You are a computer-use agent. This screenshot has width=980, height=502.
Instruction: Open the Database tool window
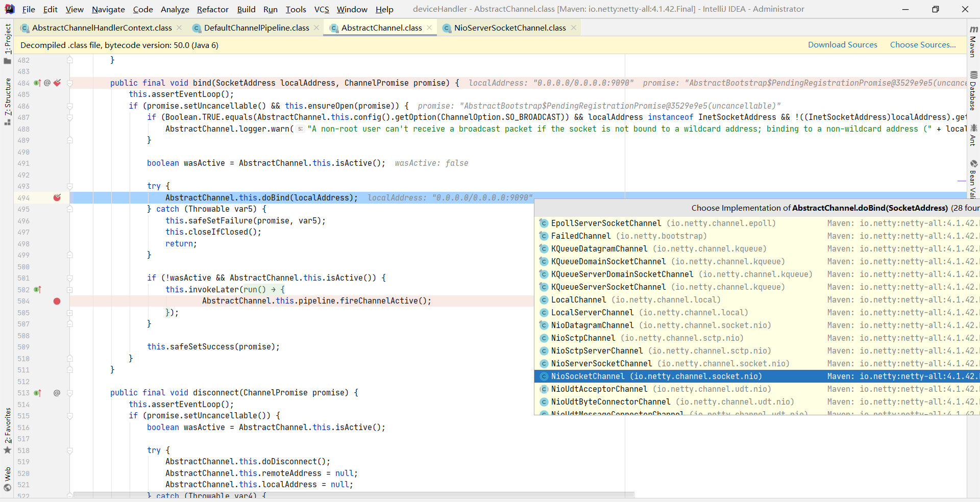click(x=973, y=91)
